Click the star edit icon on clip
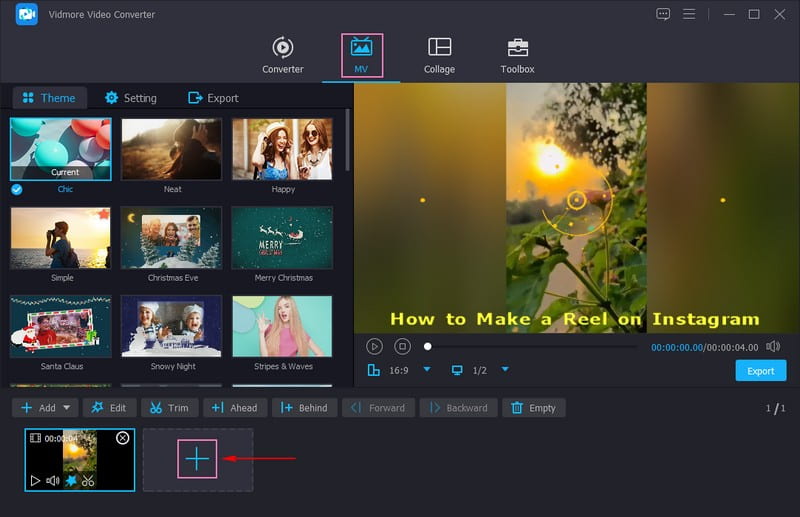Image resolution: width=800 pixels, height=517 pixels. (x=71, y=481)
